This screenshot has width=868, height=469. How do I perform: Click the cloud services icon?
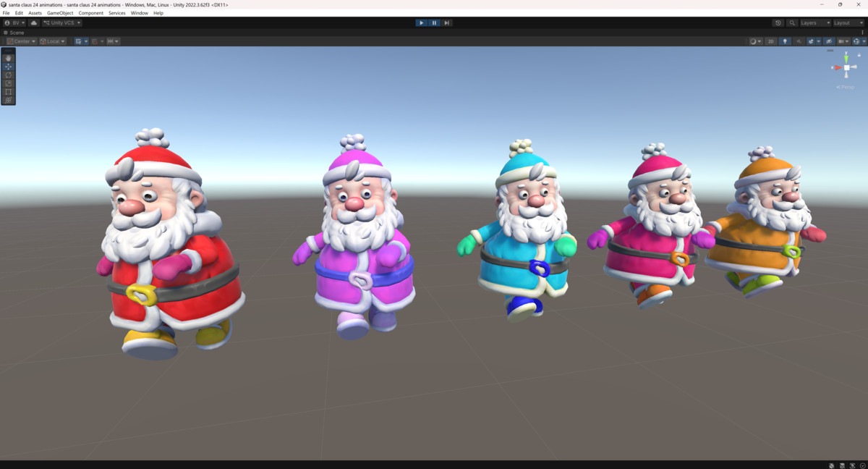coord(34,23)
